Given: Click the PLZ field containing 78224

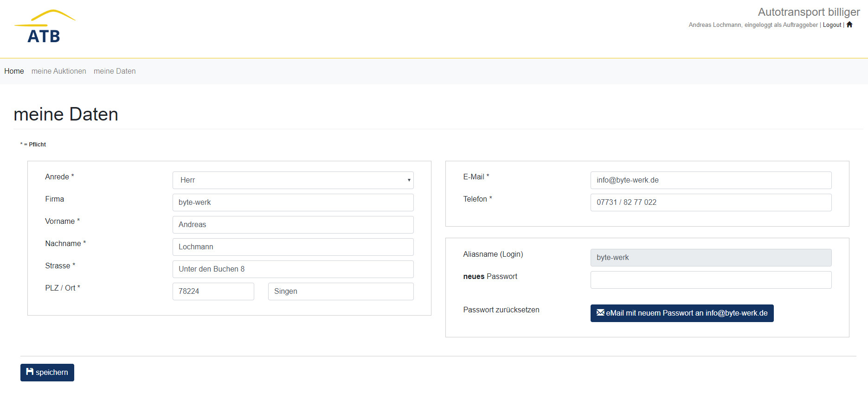Looking at the screenshot, I should [x=213, y=291].
